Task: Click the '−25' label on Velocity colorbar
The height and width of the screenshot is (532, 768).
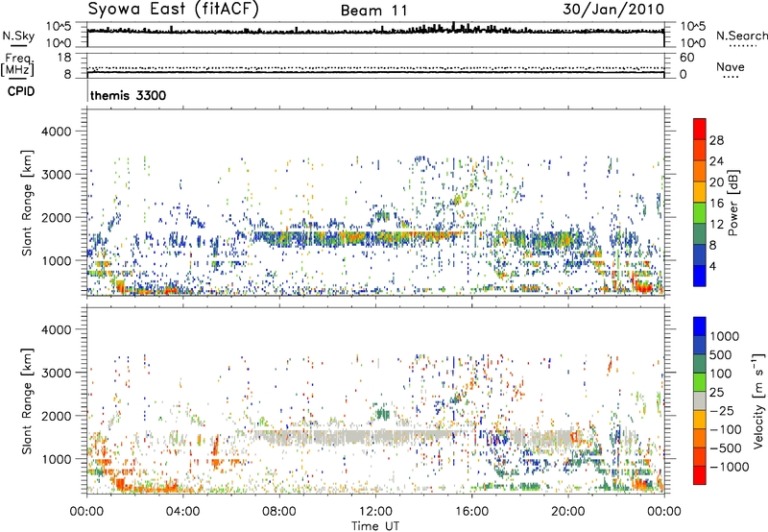Action: (x=724, y=411)
